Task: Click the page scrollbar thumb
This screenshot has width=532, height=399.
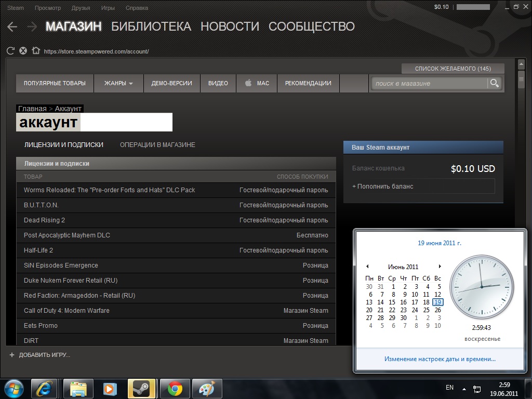Action: [521, 79]
